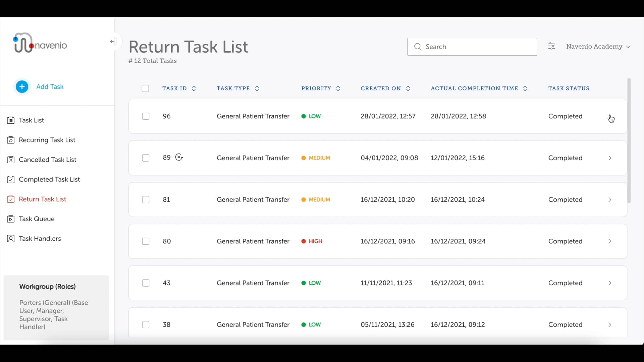Click the Task List sidebar icon
The height and width of the screenshot is (362, 644).
11,120
